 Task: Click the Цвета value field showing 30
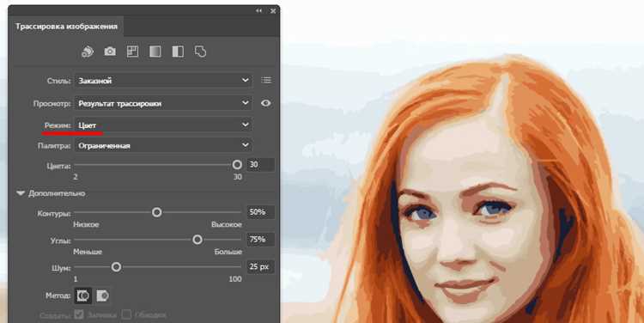coord(260,165)
